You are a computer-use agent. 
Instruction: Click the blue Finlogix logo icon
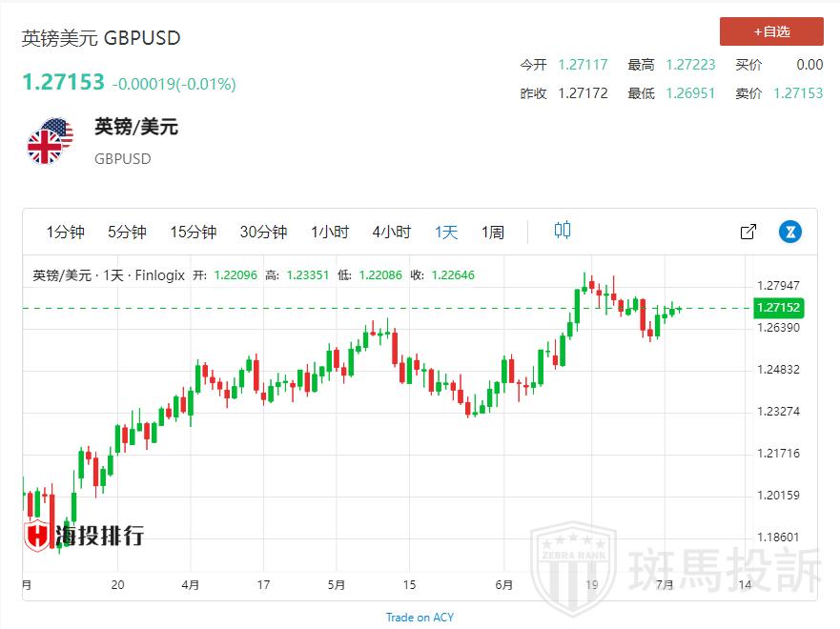(790, 232)
